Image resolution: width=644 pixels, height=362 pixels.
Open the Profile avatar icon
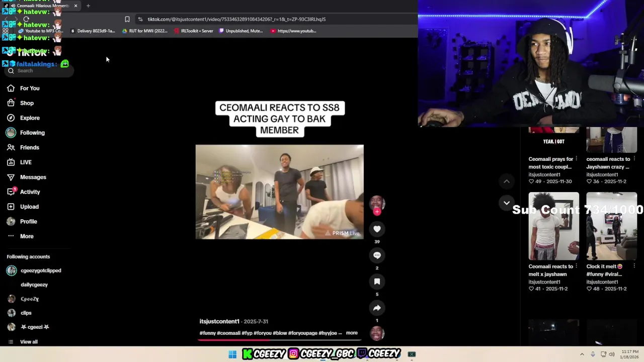pos(11,222)
